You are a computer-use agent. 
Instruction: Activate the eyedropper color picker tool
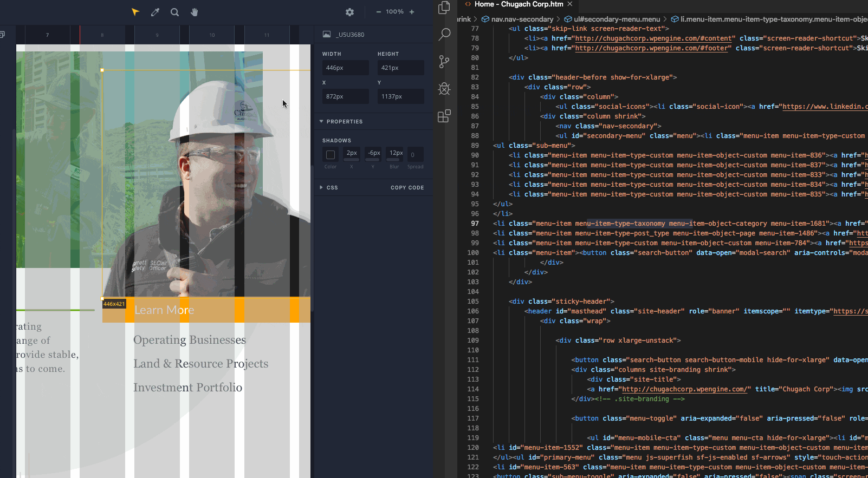155,12
